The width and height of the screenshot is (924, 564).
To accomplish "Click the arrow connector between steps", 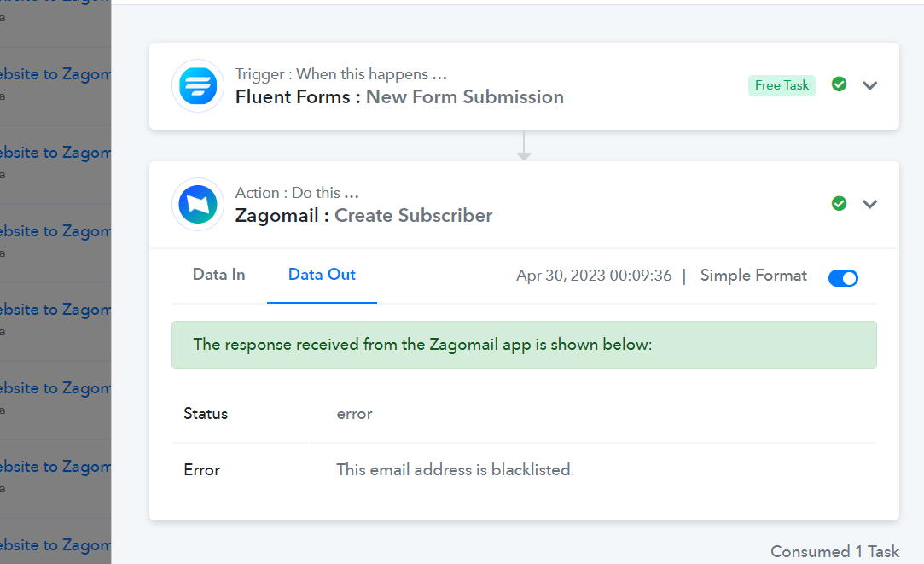I will (524, 146).
